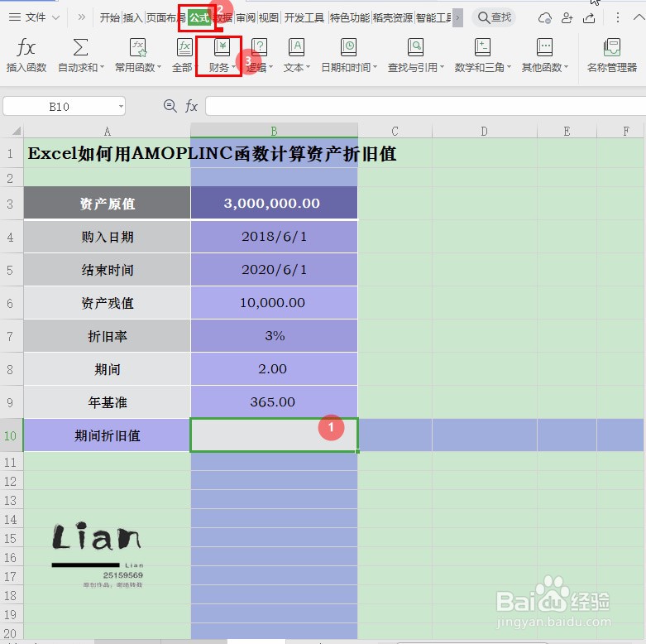Select column B header
This screenshot has height=644, width=646.
point(274,131)
